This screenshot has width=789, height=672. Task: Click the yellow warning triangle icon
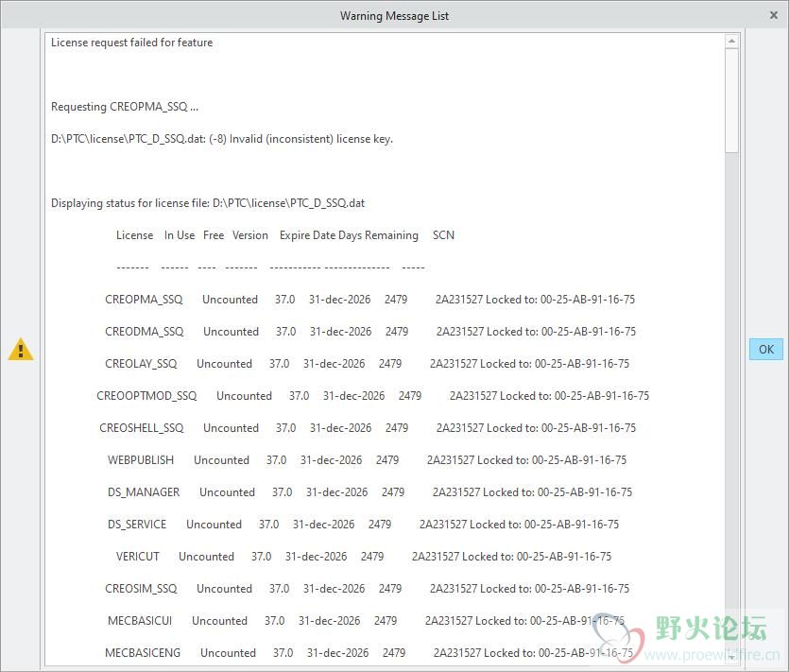21,349
